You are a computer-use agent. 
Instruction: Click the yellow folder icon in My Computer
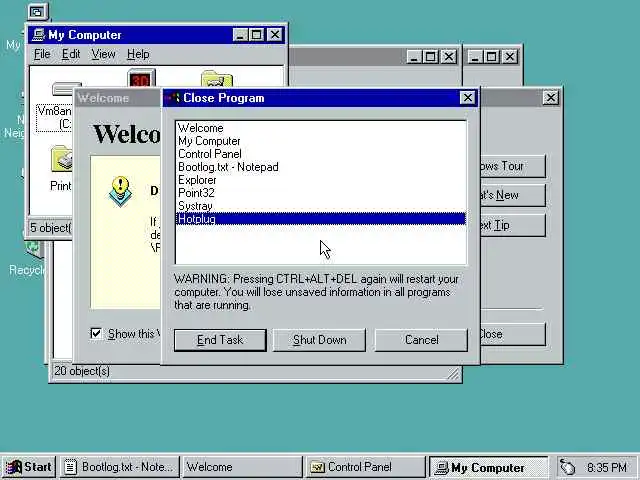217,79
